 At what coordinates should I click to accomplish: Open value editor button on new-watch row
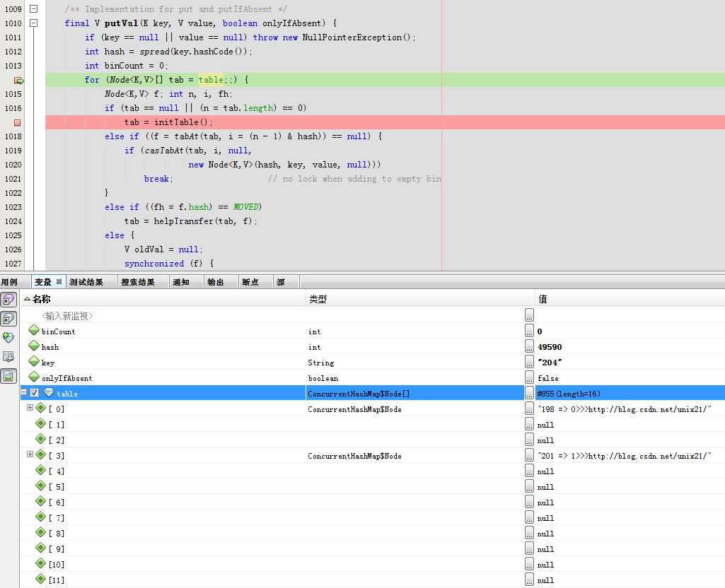tap(529, 315)
